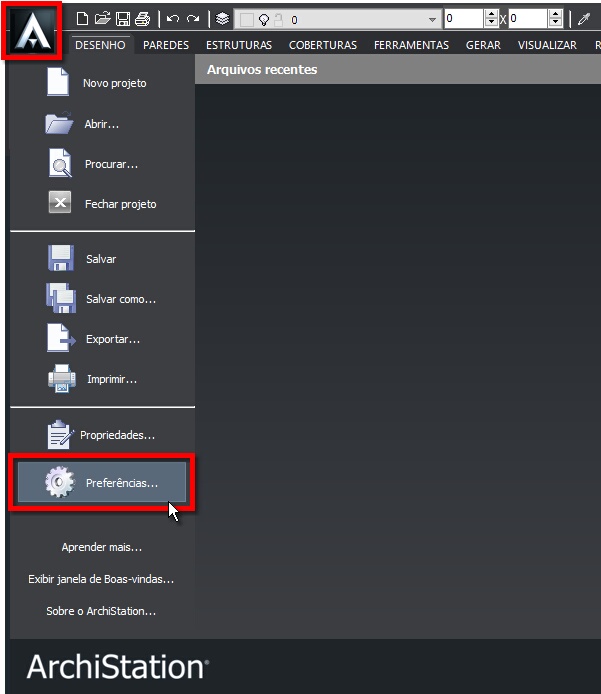Click the Salvar como double floppy icon
Screen dimensions: 601x694
(x=61, y=298)
